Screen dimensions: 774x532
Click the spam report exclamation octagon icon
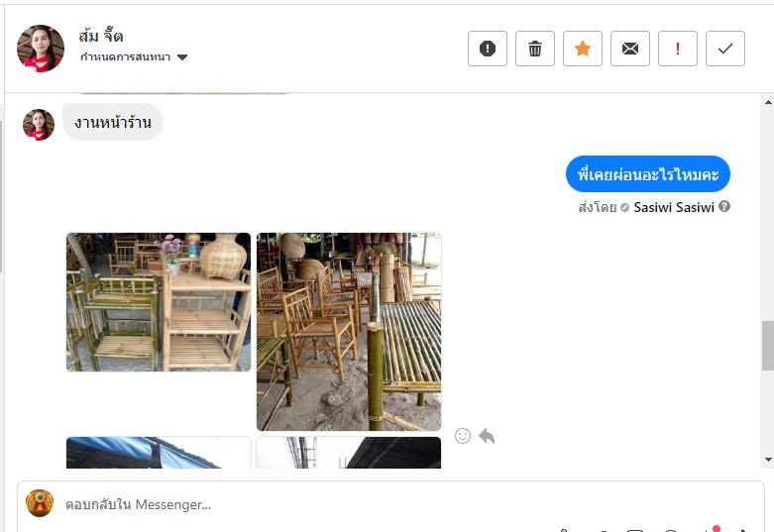[x=488, y=49]
